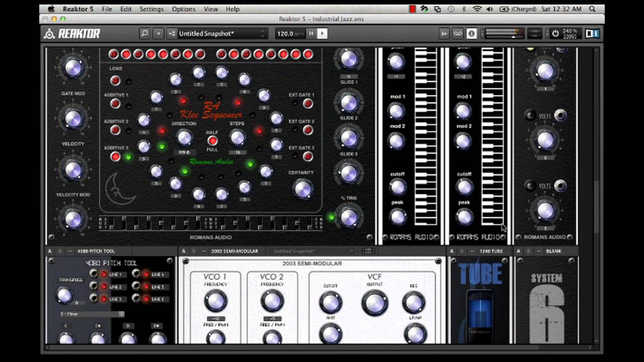
Task: Open the Options menu
Action: (x=184, y=9)
